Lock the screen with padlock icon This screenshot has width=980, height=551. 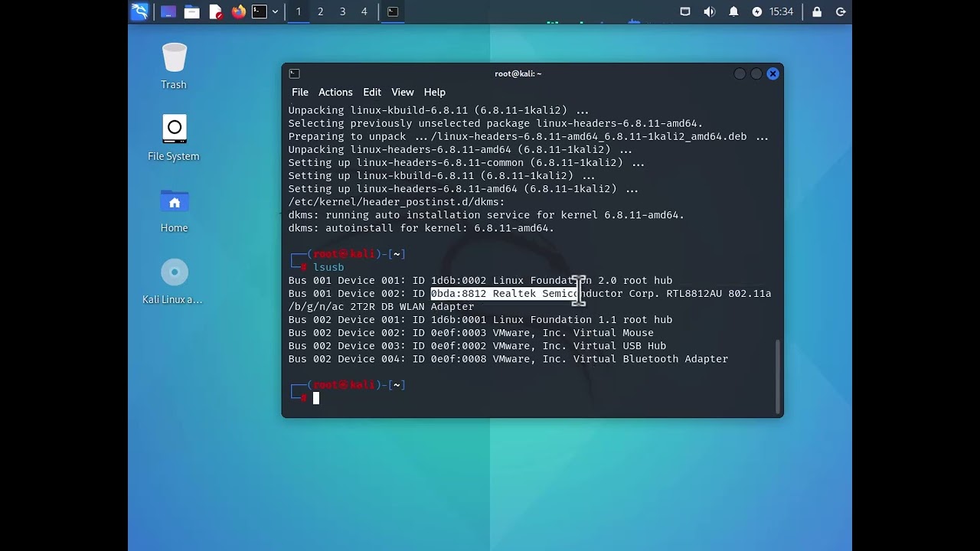(817, 11)
